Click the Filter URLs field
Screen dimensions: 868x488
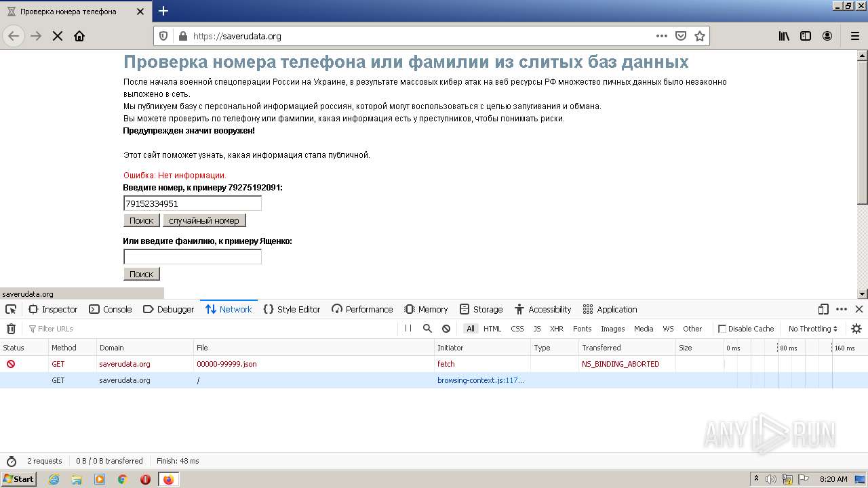210,329
